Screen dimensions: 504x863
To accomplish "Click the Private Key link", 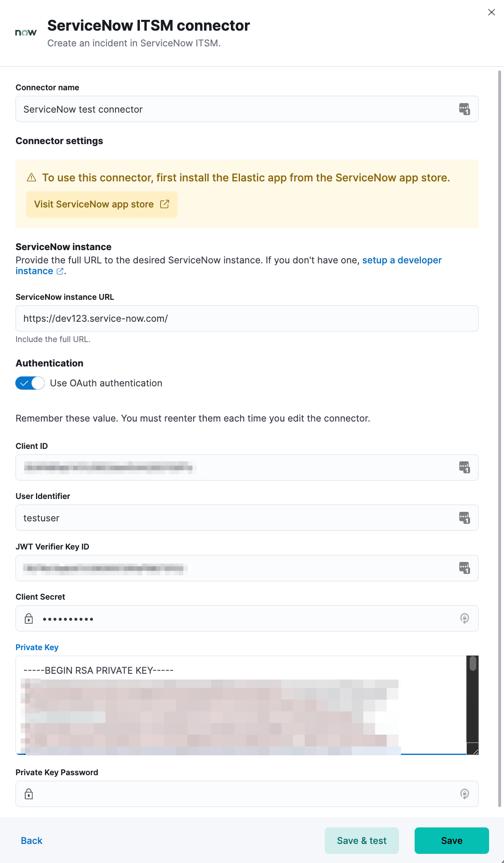I will point(37,647).
